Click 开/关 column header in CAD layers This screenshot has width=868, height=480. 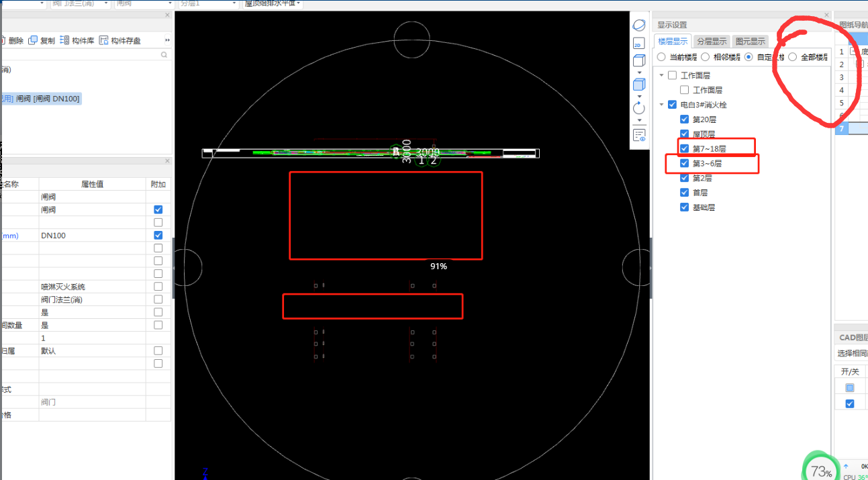pyautogui.click(x=850, y=371)
